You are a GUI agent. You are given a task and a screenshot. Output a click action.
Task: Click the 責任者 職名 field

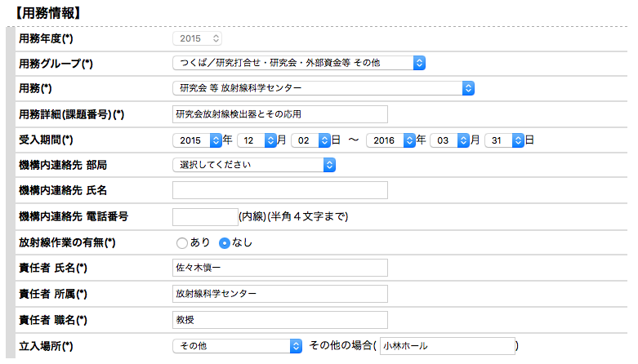point(279,319)
